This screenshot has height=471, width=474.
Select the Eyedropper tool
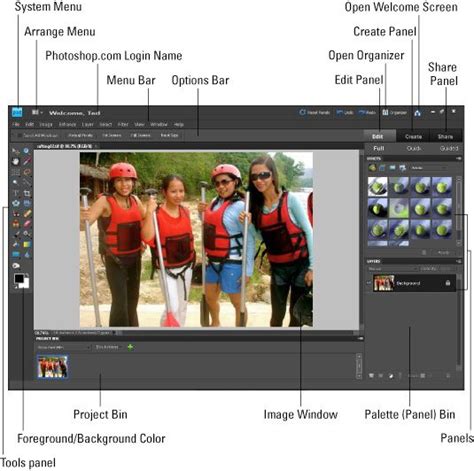point(27,161)
